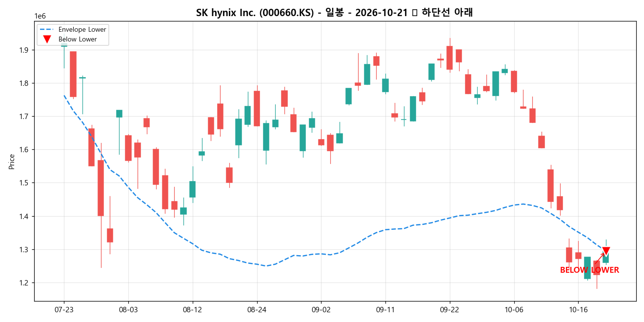The width and height of the screenshot is (644, 322).
Task: Click the tallest red candle at 09-22
Action: click(449, 58)
